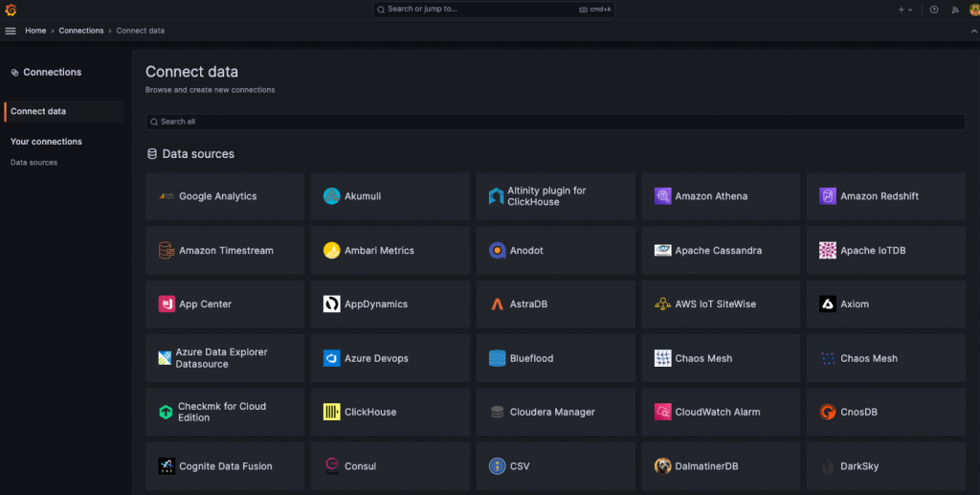Expand the plus "new" dropdown menu
The height and width of the screenshot is (495, 980).
[905, 10]
